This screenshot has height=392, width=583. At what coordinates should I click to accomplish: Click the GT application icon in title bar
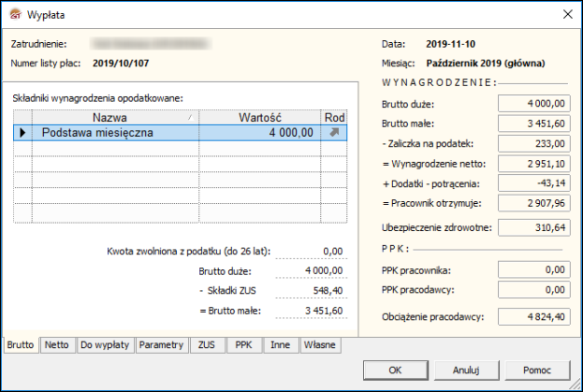[x=16, y=14]
